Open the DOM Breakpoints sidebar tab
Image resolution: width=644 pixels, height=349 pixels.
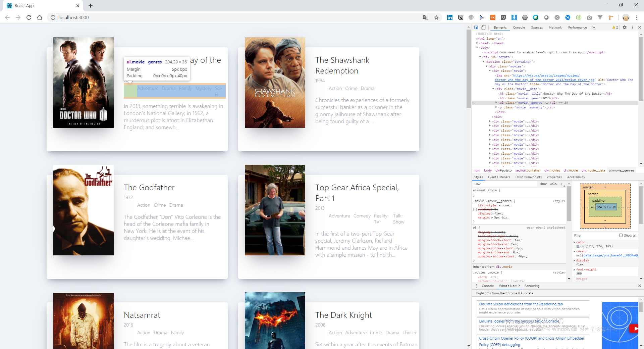[529, 177]
